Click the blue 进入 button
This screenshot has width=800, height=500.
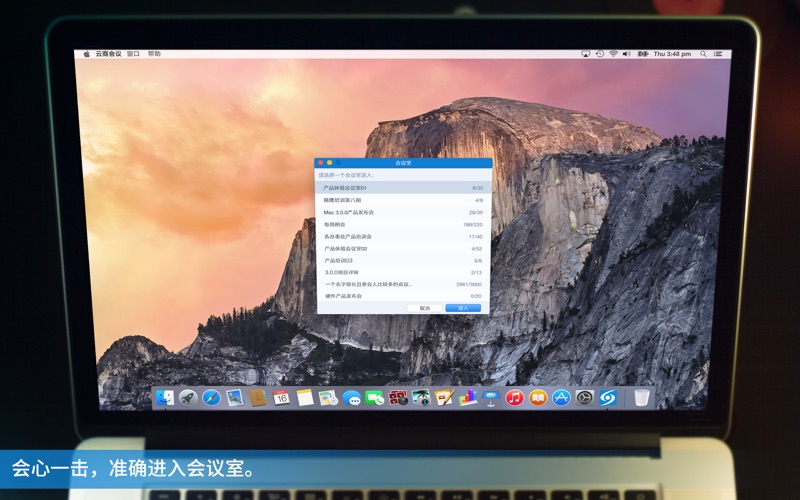coord(463,308)
